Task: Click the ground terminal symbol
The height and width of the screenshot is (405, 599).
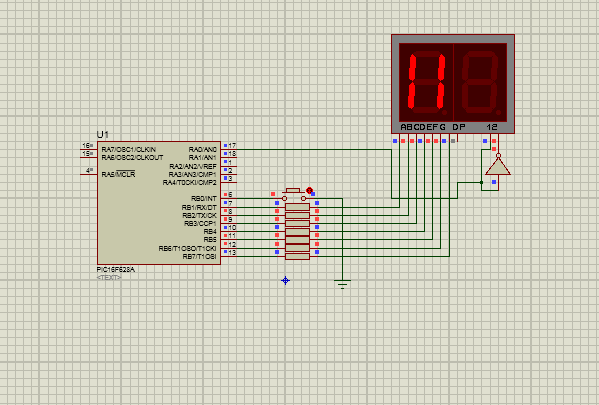Action: click(342, 284)
